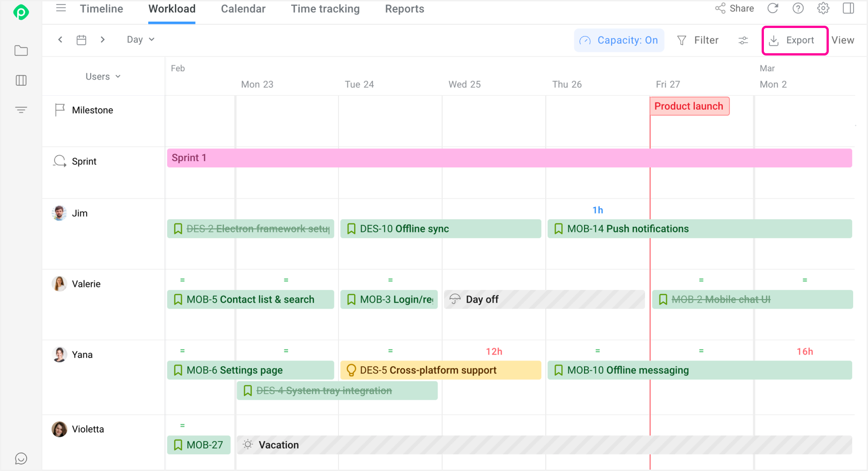Click the Milestone row label
This screenshot has height=471, width=868.
[x=92, y=110]
